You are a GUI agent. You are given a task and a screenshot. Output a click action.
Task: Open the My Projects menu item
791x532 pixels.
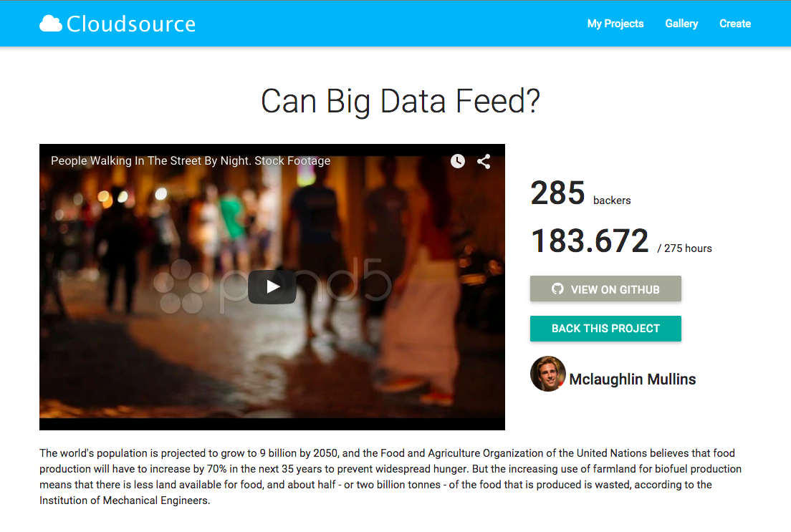[x=615, y=24]
